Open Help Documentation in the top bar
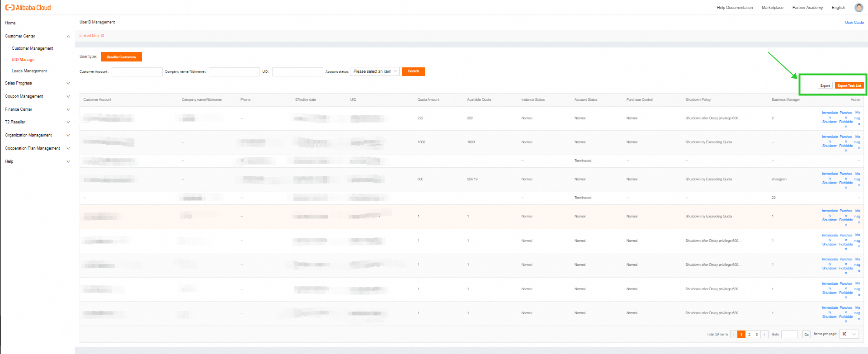 pos(735,8)
